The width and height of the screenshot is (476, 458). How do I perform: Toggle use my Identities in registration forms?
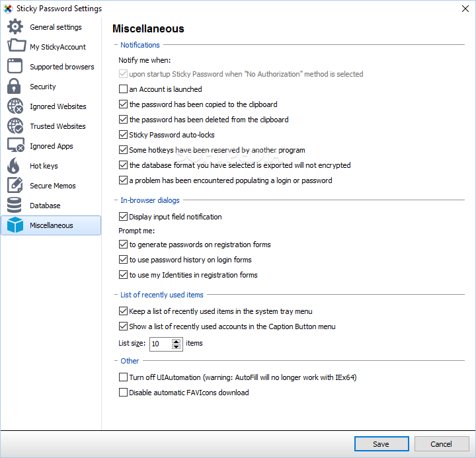point(123,274)
